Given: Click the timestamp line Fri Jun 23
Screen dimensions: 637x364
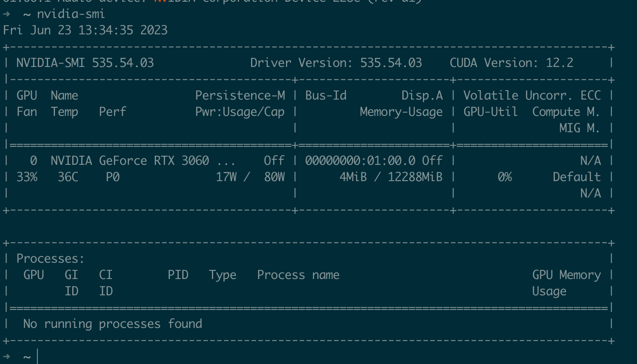Looking at the screenshot, I should point(85,30).
